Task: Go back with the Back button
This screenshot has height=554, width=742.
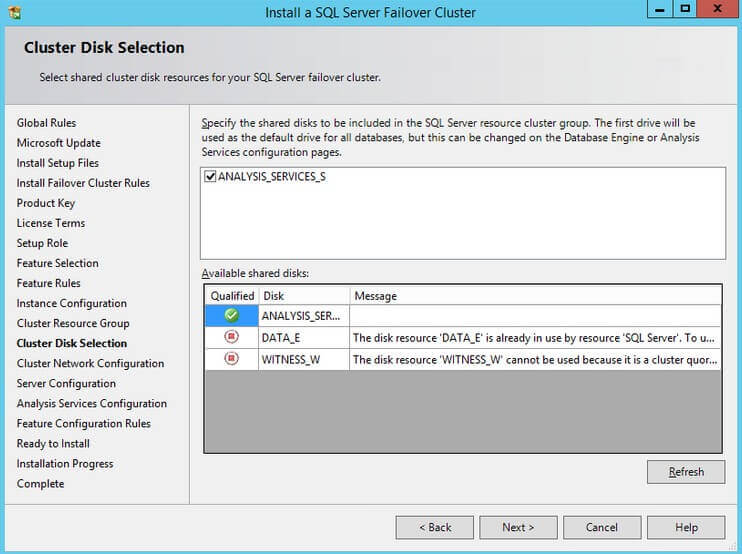Action: (435, 527)
